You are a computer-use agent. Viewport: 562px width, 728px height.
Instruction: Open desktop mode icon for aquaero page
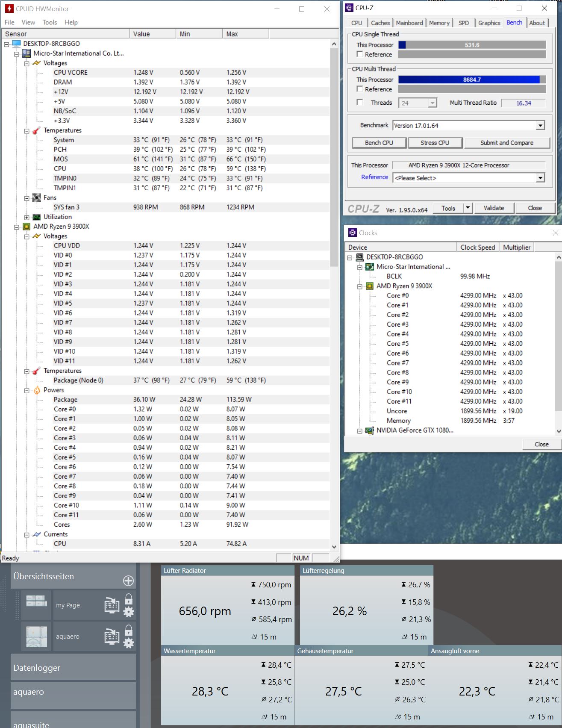[x=112, y=636]
